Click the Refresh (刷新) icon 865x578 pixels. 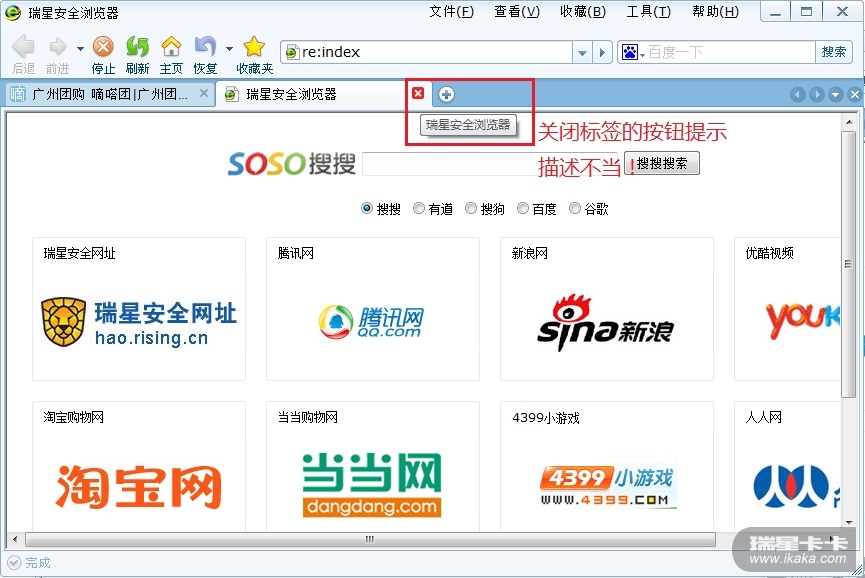(137, 47)
